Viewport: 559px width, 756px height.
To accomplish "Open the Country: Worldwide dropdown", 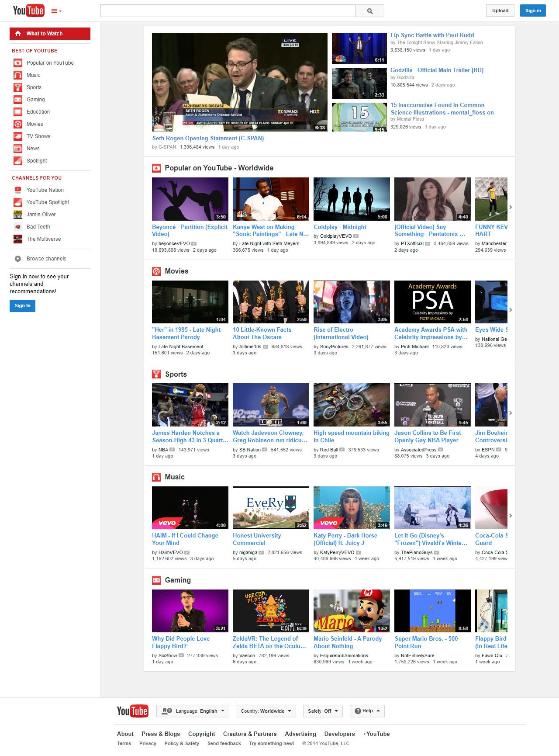I will point(266,711).
